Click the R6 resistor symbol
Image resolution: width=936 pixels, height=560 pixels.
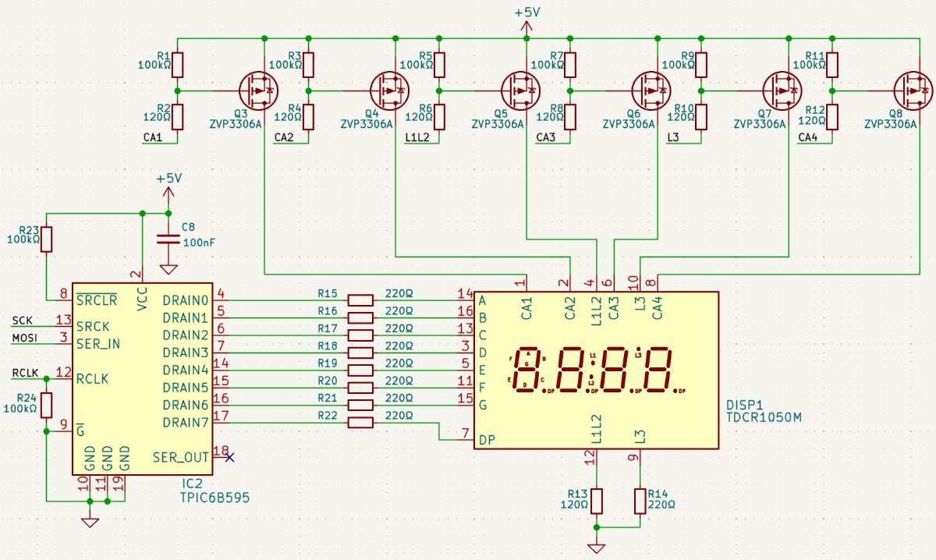440,117
